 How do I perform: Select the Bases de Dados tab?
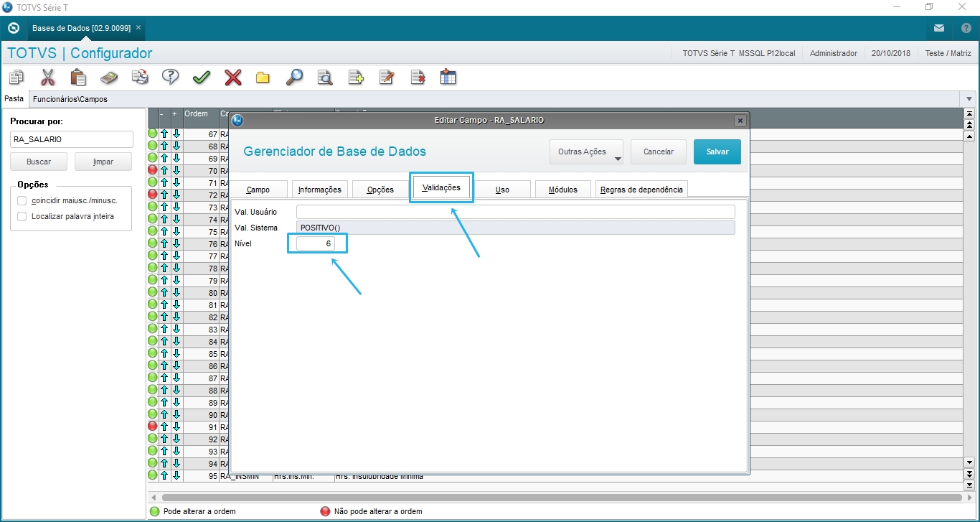tap(81, 28)
